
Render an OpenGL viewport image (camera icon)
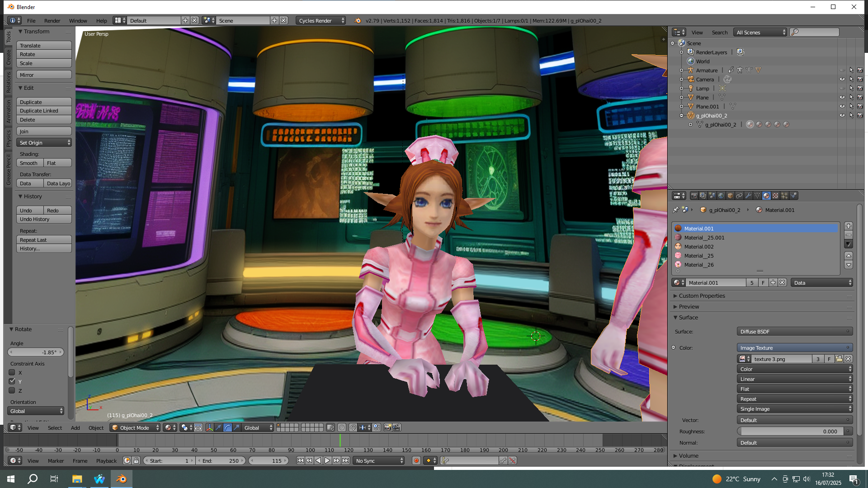387,427
